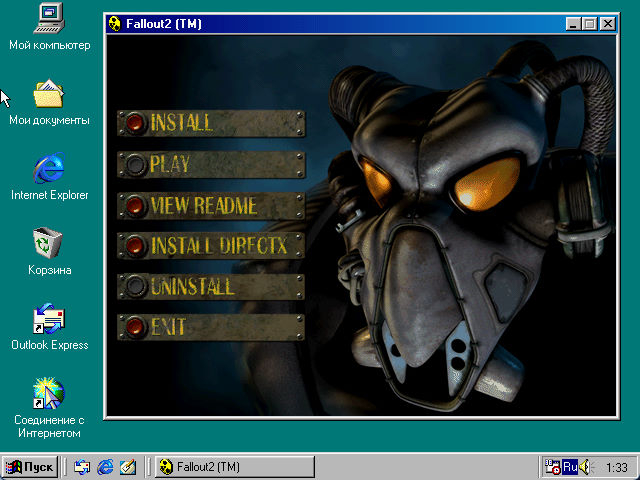Click the INSTALL button in Fallout2 launcher
Screen dimensions: 640x480
coord(211,123)
